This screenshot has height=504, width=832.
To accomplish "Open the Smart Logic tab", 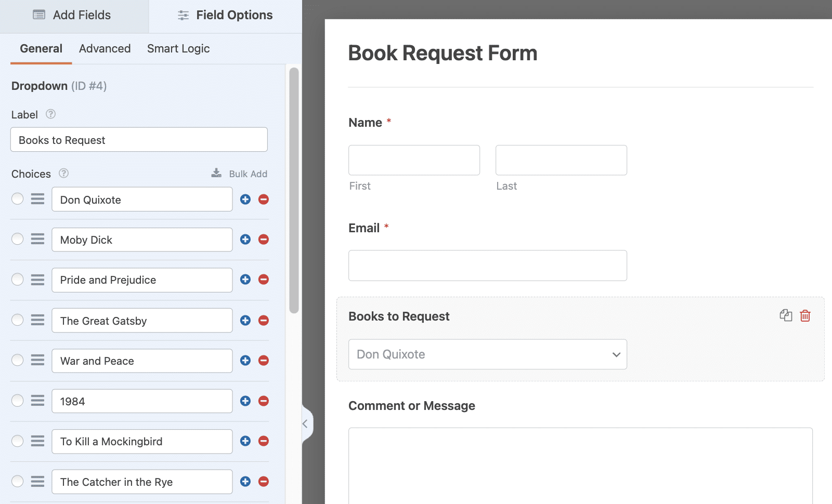I will (x=178, y=49).
